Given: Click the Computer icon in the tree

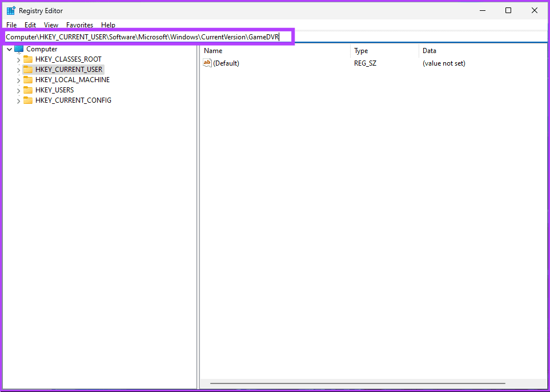Looking at the screenshot, I should click(x=19, y=49).
